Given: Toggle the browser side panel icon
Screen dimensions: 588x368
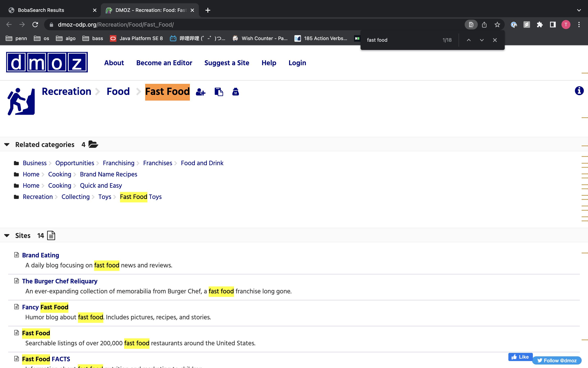Looking at the screenshot, I should click(x=553, y=25).
